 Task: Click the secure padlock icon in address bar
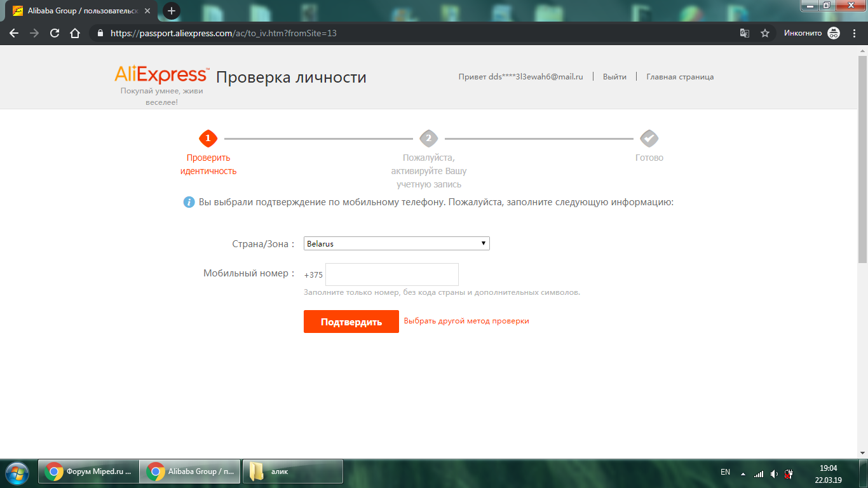tap(100, 33)
